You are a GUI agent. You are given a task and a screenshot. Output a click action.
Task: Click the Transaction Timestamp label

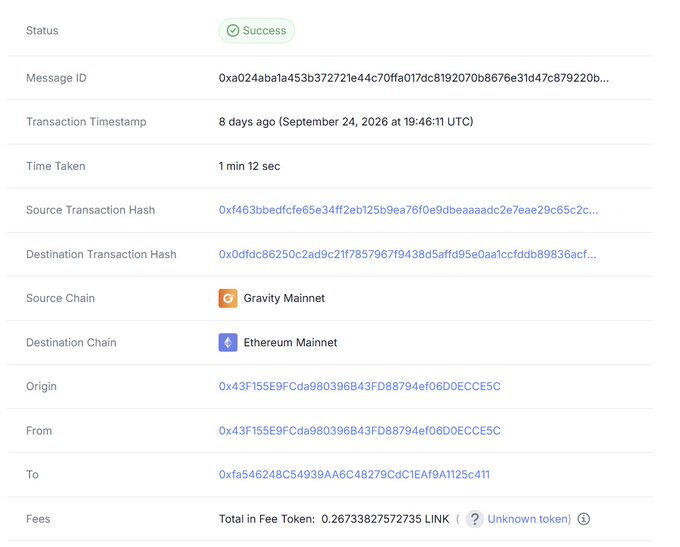86,121
